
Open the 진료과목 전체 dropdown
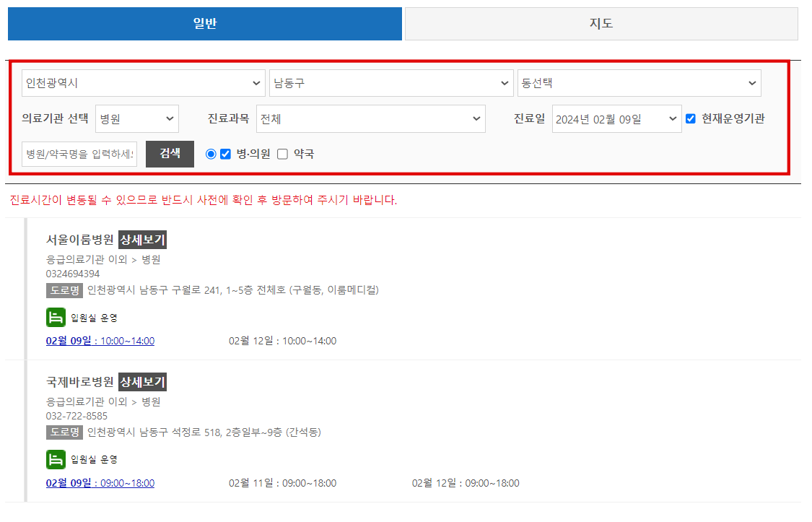coord(370,118)
